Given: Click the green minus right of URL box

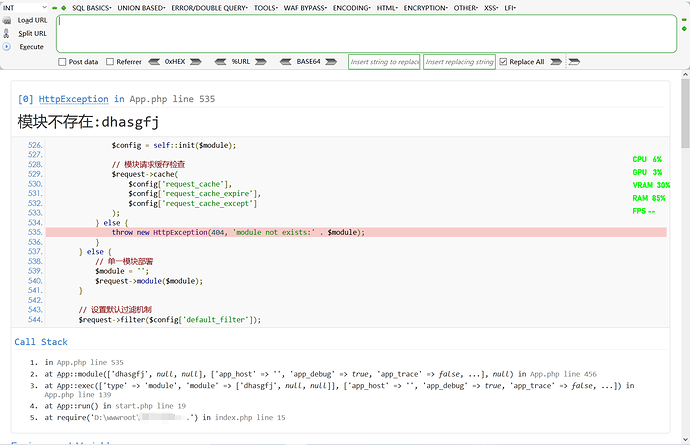Looking at the screenshot, I should coord(684,20).
